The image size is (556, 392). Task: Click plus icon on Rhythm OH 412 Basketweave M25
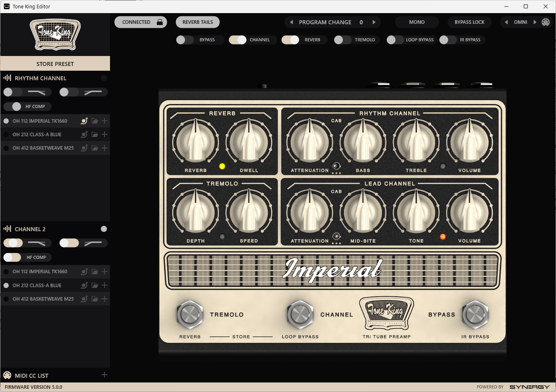coord(104,148)
